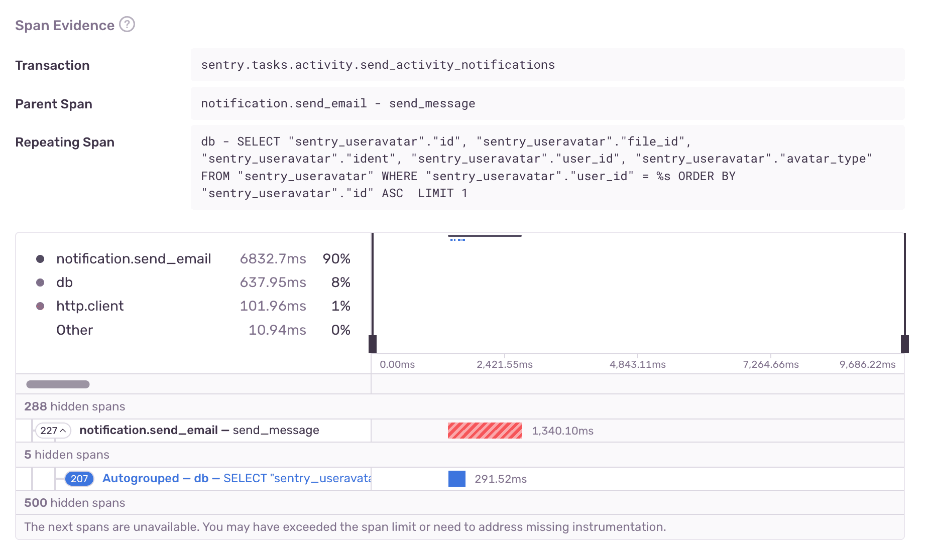The height and width of the screenshot is (560, 930).
Task: Select the send_message span row label
Action: pos(199,430)
